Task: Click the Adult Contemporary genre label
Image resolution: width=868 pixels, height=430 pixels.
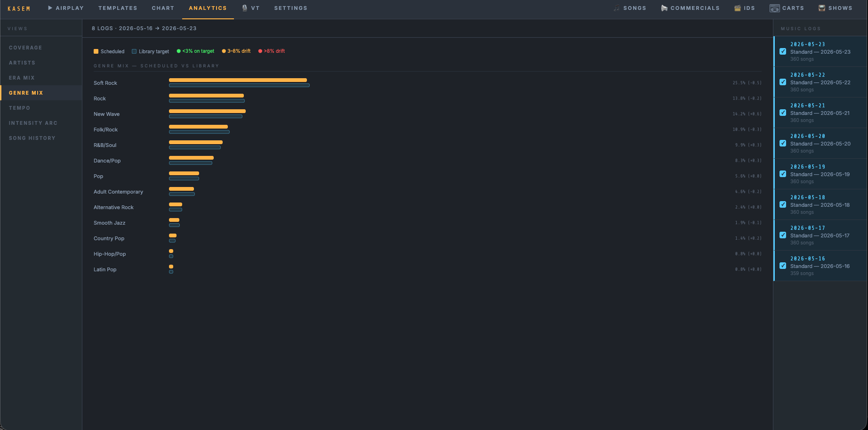Action: pos(118,192)
